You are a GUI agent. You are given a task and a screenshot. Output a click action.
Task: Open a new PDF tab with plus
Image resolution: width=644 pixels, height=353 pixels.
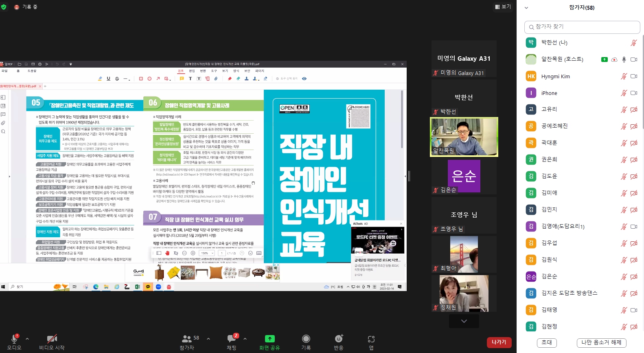point(45,86)
